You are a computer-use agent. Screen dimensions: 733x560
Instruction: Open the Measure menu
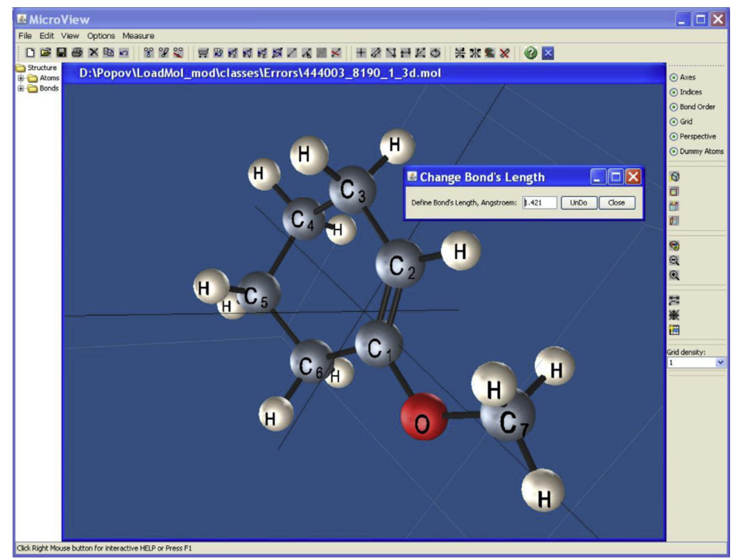138,36
